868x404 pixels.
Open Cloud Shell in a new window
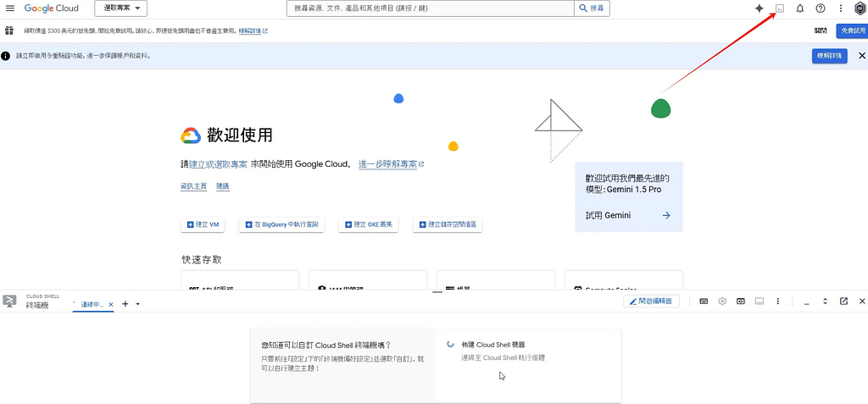coord(843,301)
